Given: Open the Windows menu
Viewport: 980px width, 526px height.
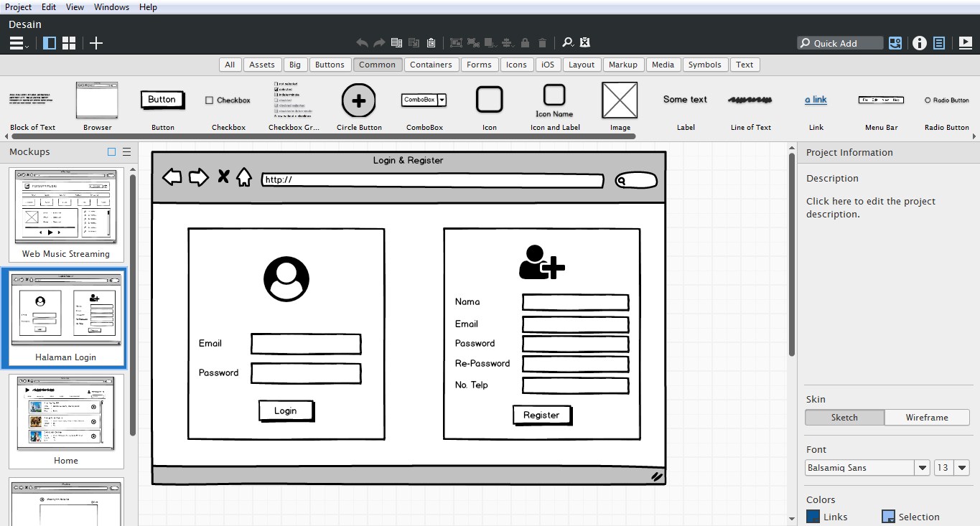Looking at the screenshot, I should (x=111, y=7).
